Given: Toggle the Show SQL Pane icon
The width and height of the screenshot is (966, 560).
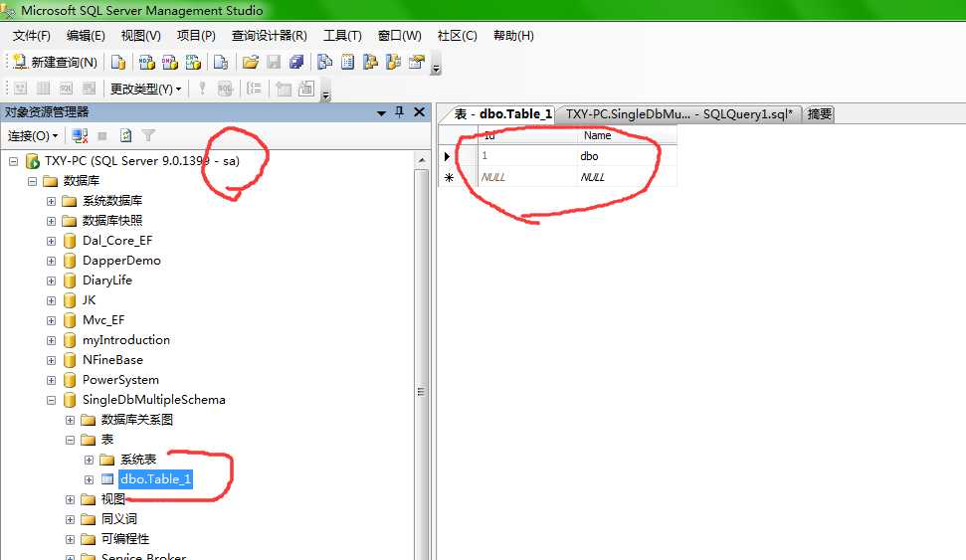Looking at the screenshot, I should (66, 89).
